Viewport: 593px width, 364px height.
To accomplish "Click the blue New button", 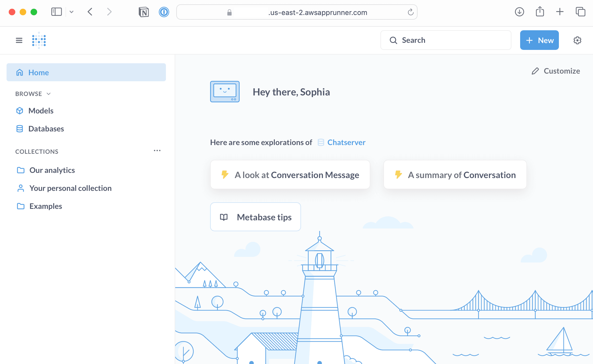I will coord(539,40).
